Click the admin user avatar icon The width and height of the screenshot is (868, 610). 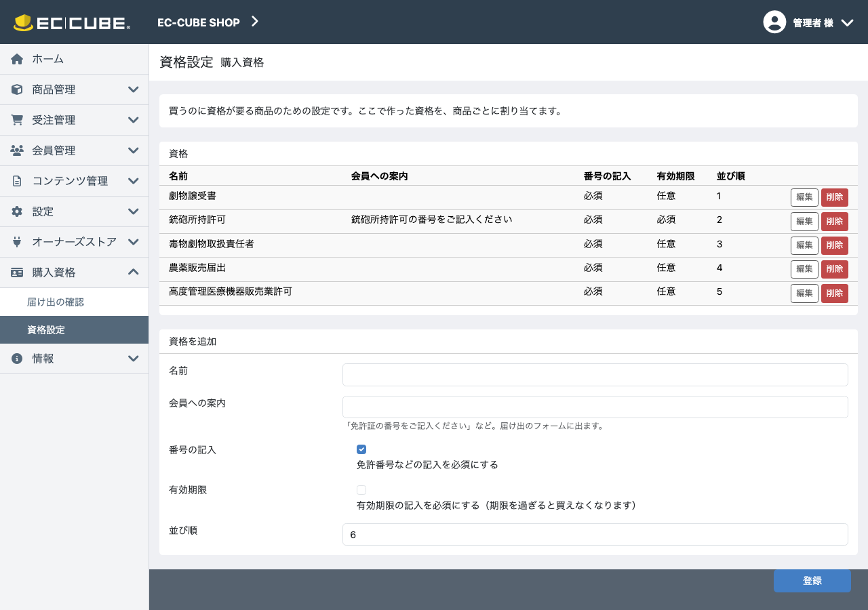[774, 22]
